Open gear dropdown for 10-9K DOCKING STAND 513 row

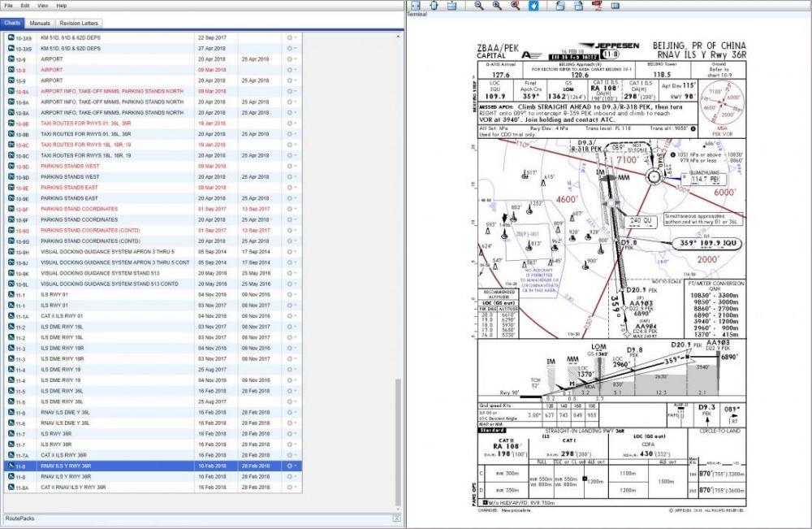point(292,273)
